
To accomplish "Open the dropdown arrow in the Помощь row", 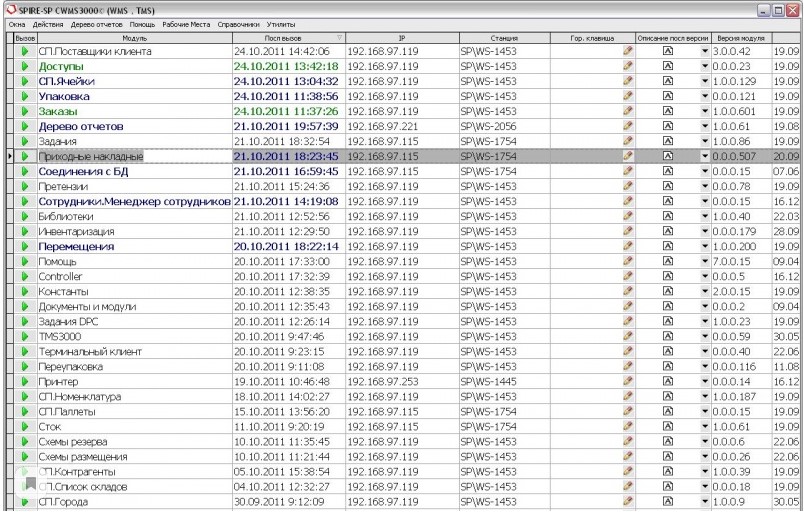I will pos(705,261).
